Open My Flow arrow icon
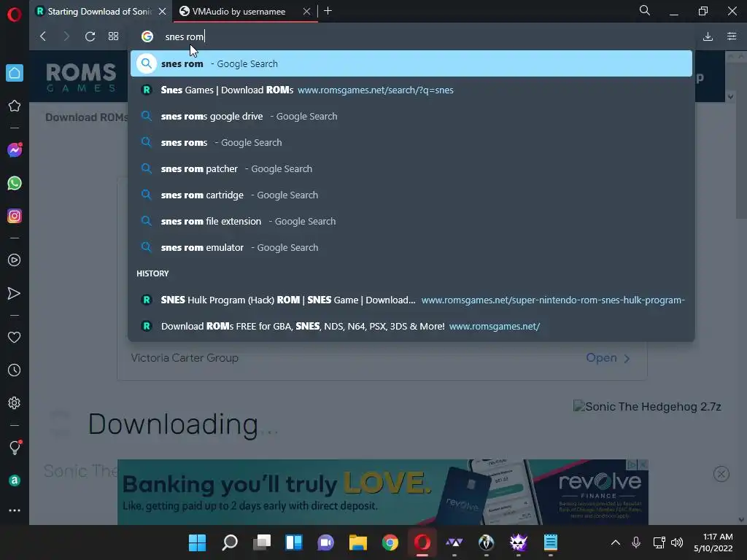 [x=15, y=293]
